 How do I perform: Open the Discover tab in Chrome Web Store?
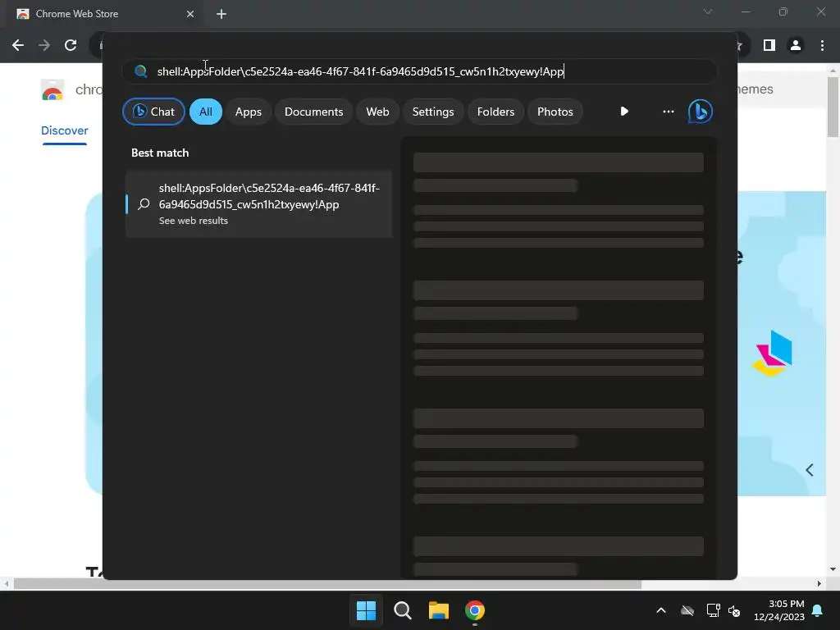click(x=64, y=130)
